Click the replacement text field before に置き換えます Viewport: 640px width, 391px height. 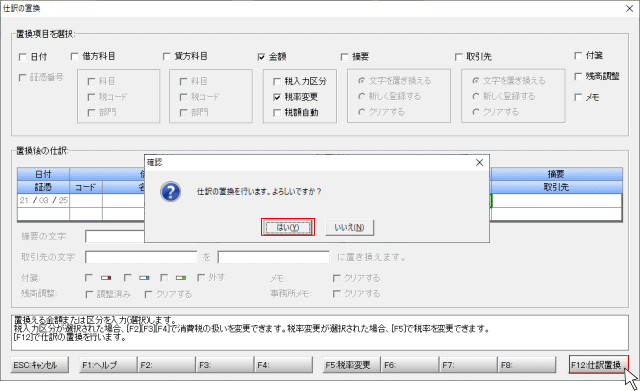(x=273, y=258)
